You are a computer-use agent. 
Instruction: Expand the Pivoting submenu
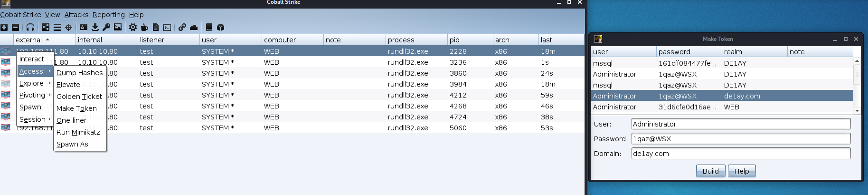click(x=35, y=95)
